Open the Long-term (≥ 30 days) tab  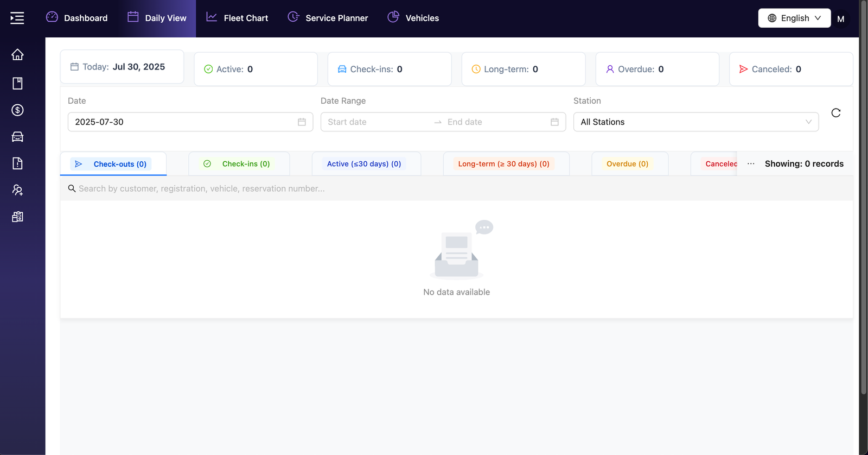pos(503,164)
